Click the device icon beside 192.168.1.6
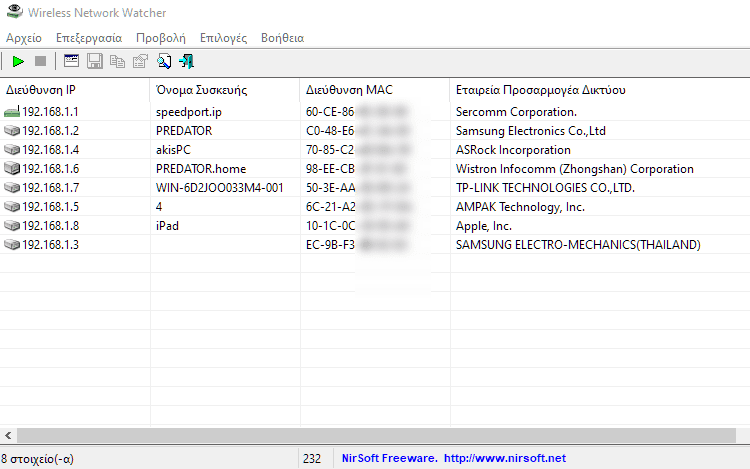The height and width of the screenshot is (469, 750). [12, 168]
